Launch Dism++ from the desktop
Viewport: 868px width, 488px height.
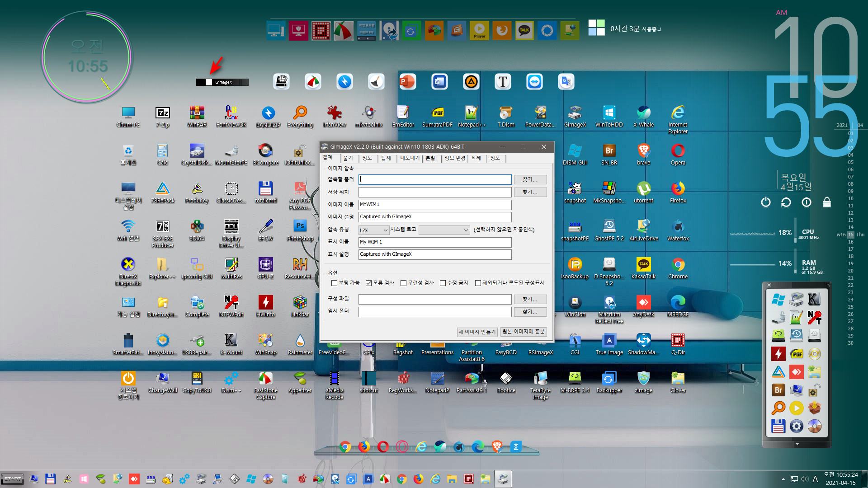pos(231,382)
